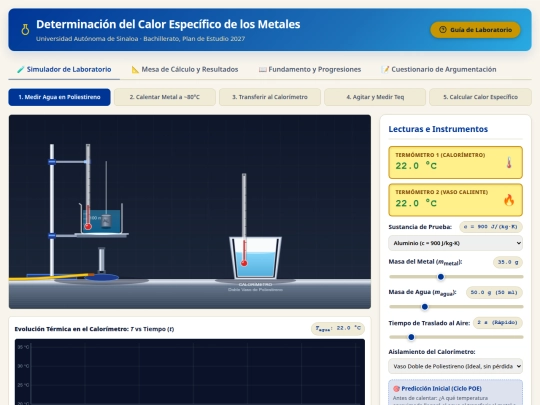The image size is (540, 405).
Task: Click the 'Lecturas e Instrumentos' heading
Action: [438, 129]
